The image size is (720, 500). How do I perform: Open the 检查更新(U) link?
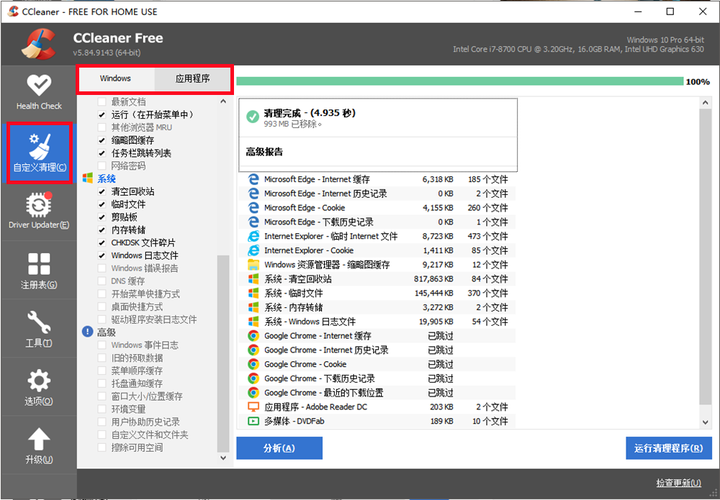[679, 483]
